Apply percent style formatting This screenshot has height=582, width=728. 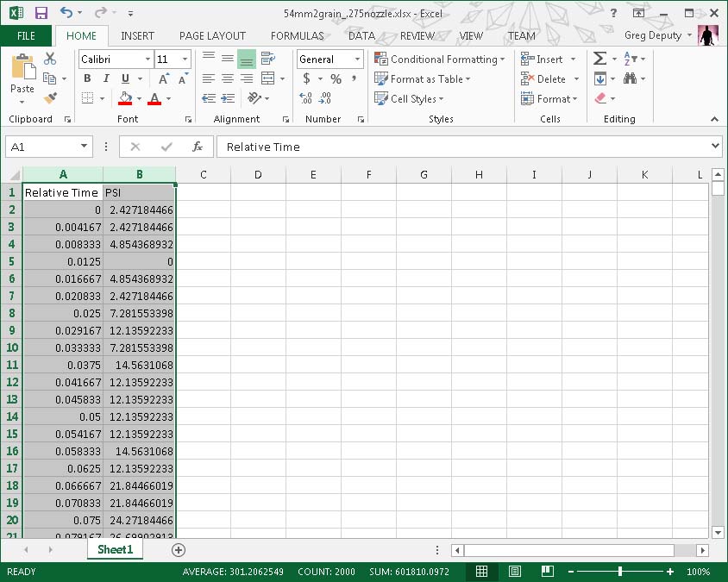(336, 78)
